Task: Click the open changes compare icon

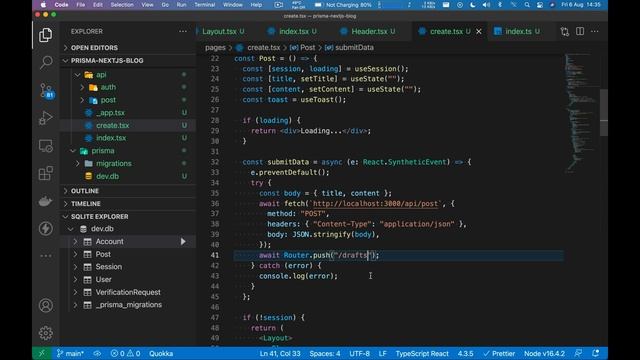Action: [564, 31]
